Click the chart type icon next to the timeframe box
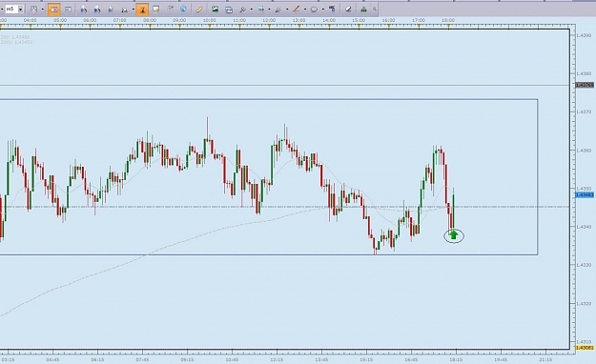 [x=33, y=10]
